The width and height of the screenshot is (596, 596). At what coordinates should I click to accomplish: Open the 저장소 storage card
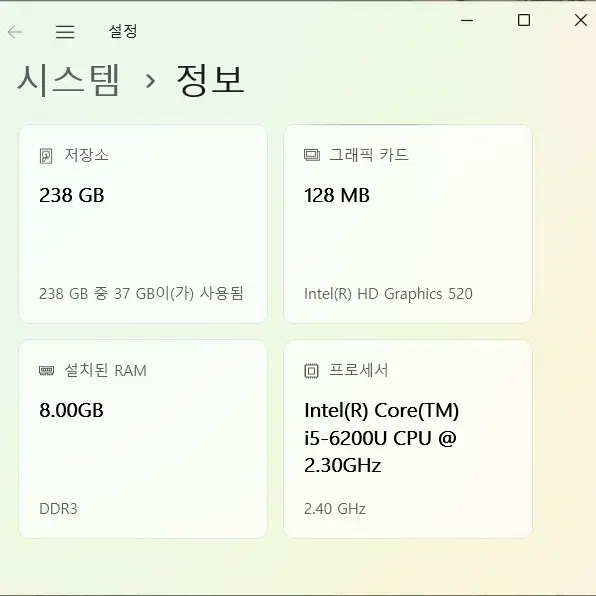(x=143, y=224)
